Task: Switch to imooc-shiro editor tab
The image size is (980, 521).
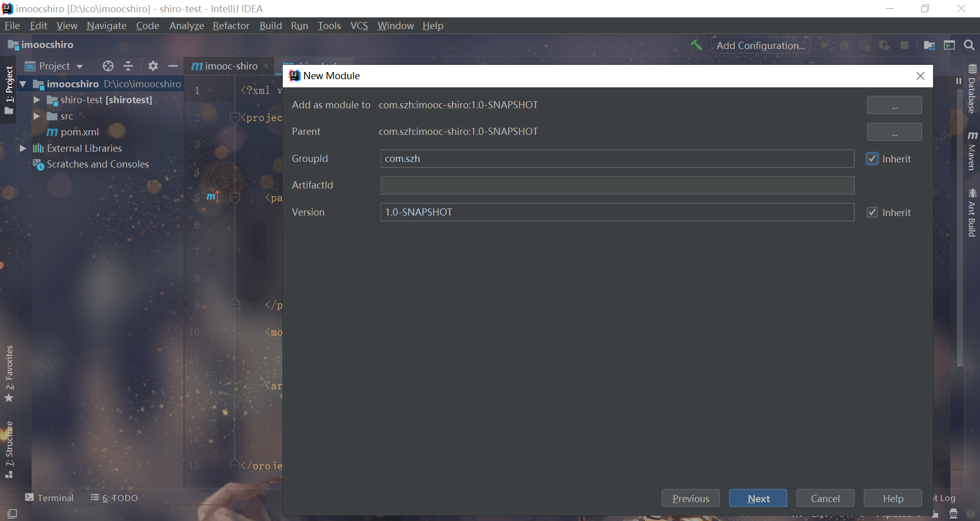Action: 231,66
